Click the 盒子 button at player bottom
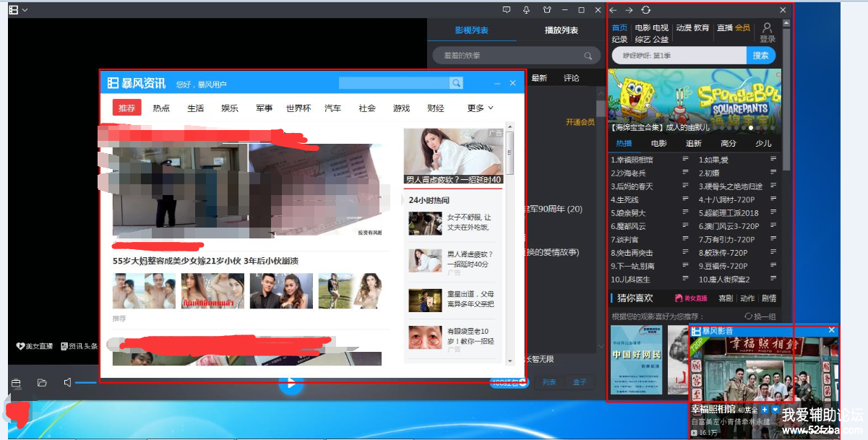The image size is (868, 440). [580, 382]
